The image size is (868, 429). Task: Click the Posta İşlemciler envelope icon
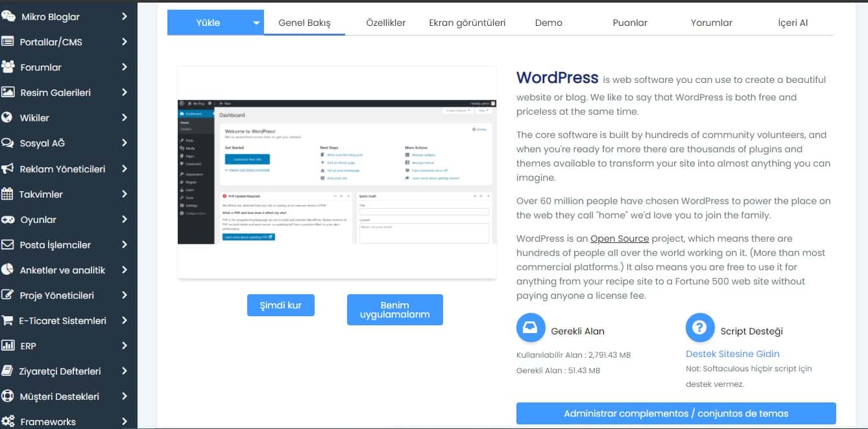(x=8, y=245)
